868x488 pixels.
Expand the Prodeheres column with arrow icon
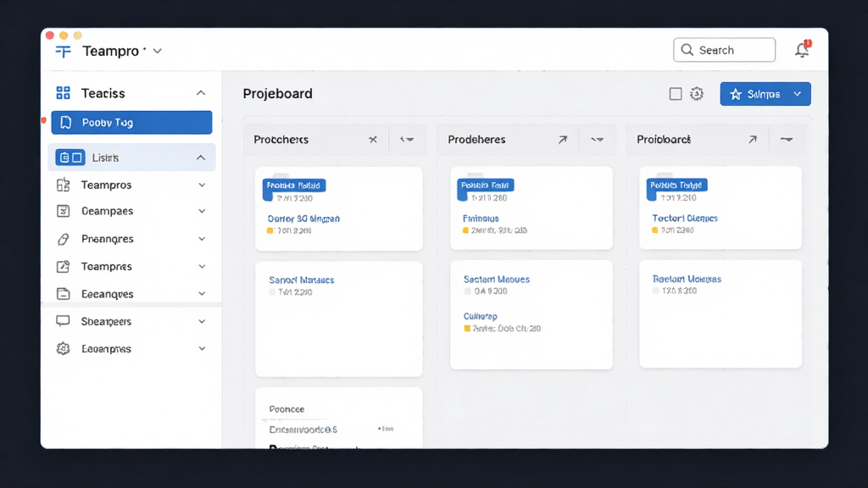pos(563,140)
